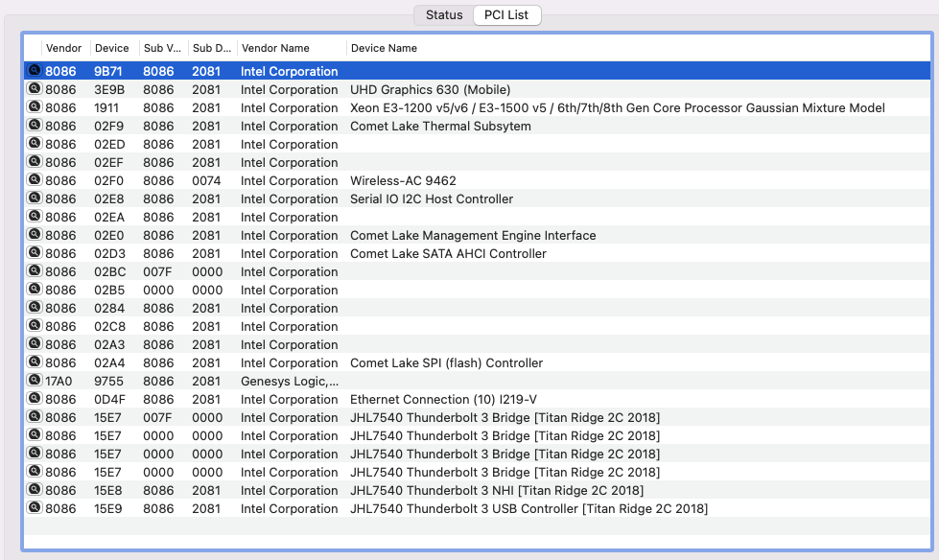The height and width of the screenshot is (560, 939).
Task: Sort by the Device column header
Action: (112, 48)
